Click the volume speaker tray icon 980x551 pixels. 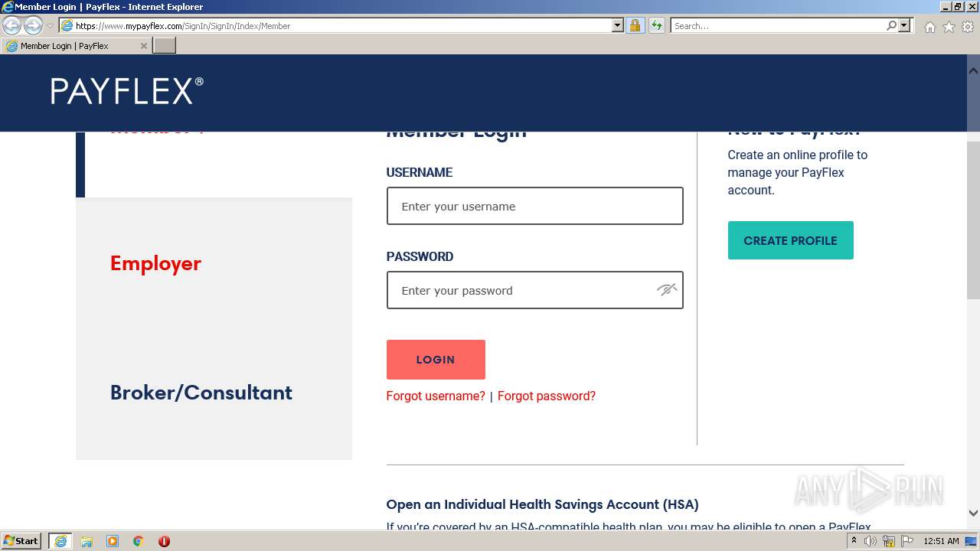pyautogui.click(x=871, y=541)
